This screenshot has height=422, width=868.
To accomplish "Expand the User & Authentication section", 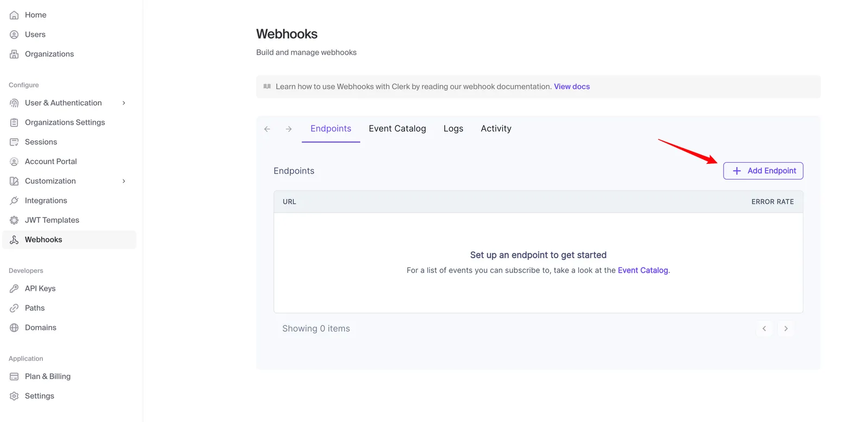I will coord(124,103).
